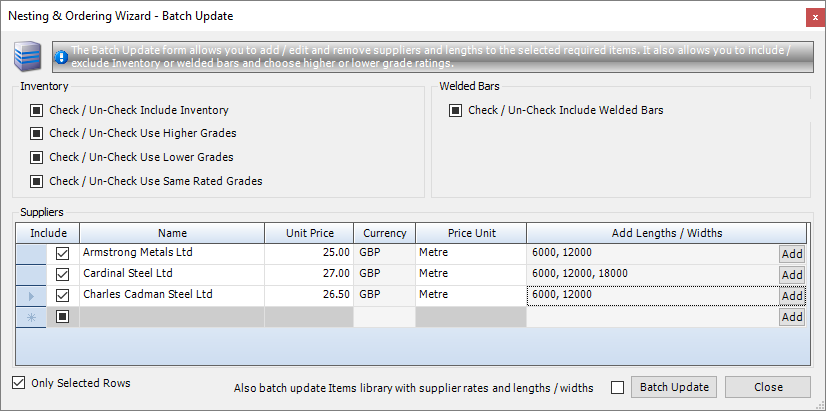
Task: Toggle Use Higher Grades checkbox
Action: point(37,134)
